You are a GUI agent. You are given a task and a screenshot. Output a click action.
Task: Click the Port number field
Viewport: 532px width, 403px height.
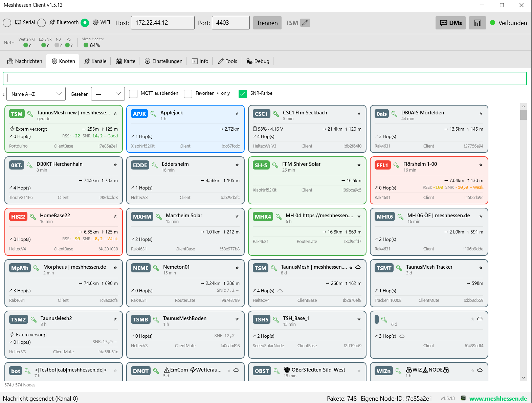[231, 23]
